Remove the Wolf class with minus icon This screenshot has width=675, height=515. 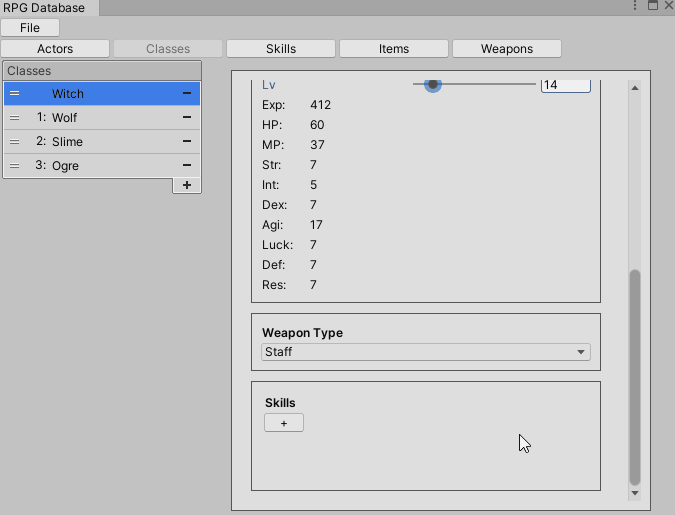coord(187,117)
